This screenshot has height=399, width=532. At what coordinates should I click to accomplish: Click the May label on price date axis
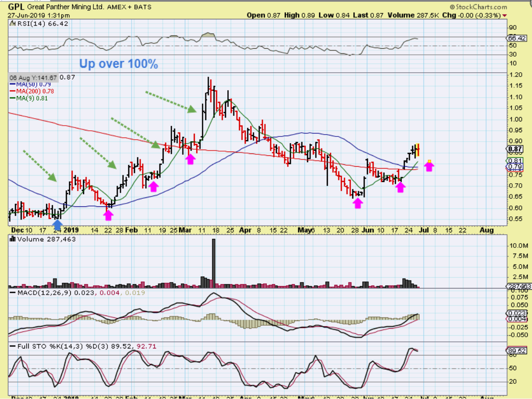[x=304, y=230]
